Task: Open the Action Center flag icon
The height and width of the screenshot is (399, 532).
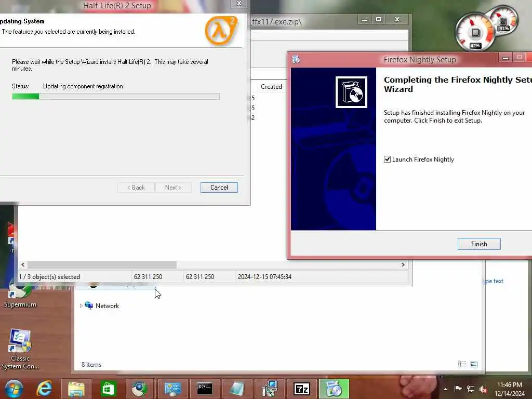Action: pyautogui.click(x=458, y=389)
